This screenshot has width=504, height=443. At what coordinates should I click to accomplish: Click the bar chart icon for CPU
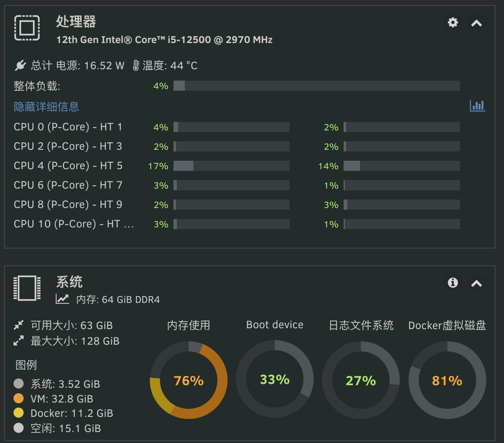(477, 106)
